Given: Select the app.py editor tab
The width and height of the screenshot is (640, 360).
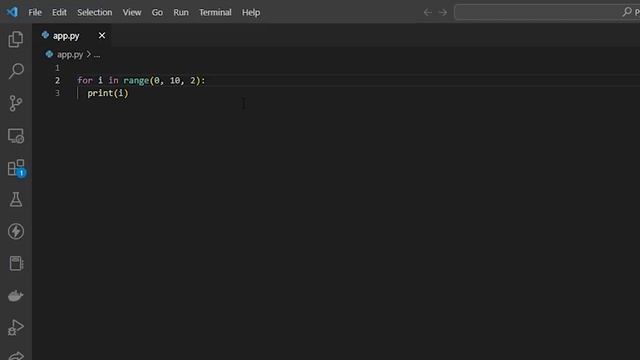Looking at the screenshot, I should 72,36.
